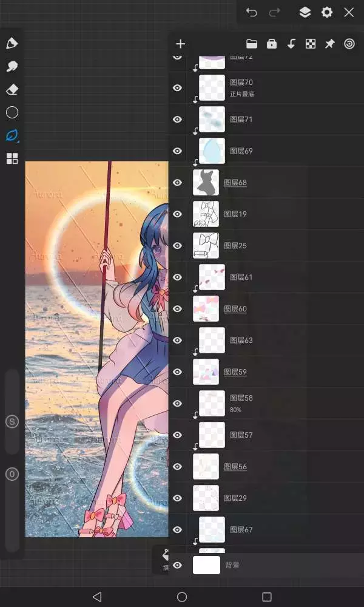Select the 图层60 layer name
Viewport: 364px width, 607px height.
tap(235, 309)
